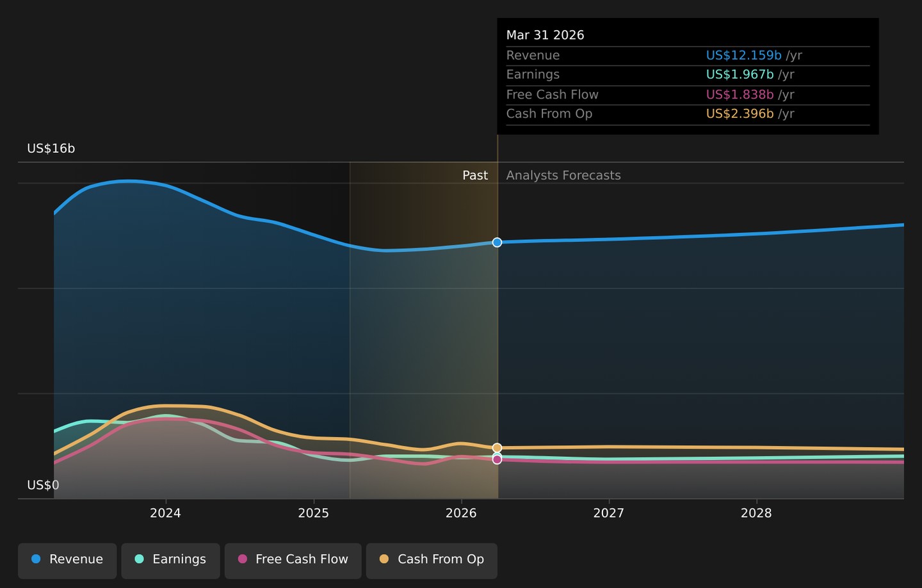Click the Past section label
922x588 pixels.
475,175
